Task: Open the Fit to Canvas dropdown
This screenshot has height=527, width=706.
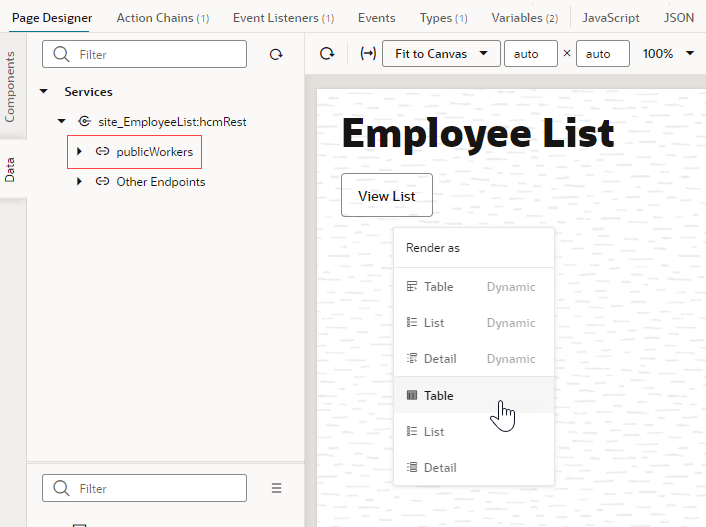Action: click(x=441, y=54)
